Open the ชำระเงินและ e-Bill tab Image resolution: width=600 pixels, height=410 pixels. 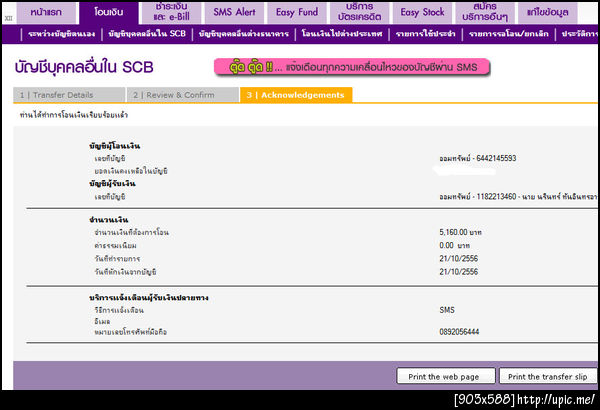coord(171,12)
